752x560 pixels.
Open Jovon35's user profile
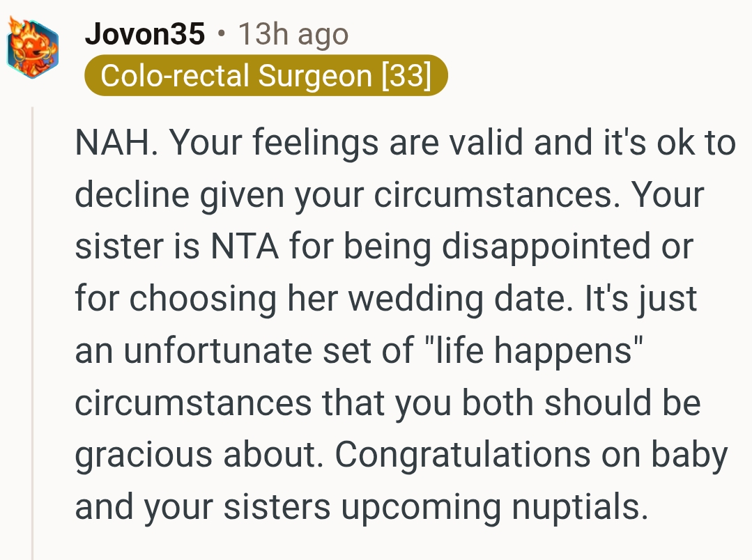[145, 33]
